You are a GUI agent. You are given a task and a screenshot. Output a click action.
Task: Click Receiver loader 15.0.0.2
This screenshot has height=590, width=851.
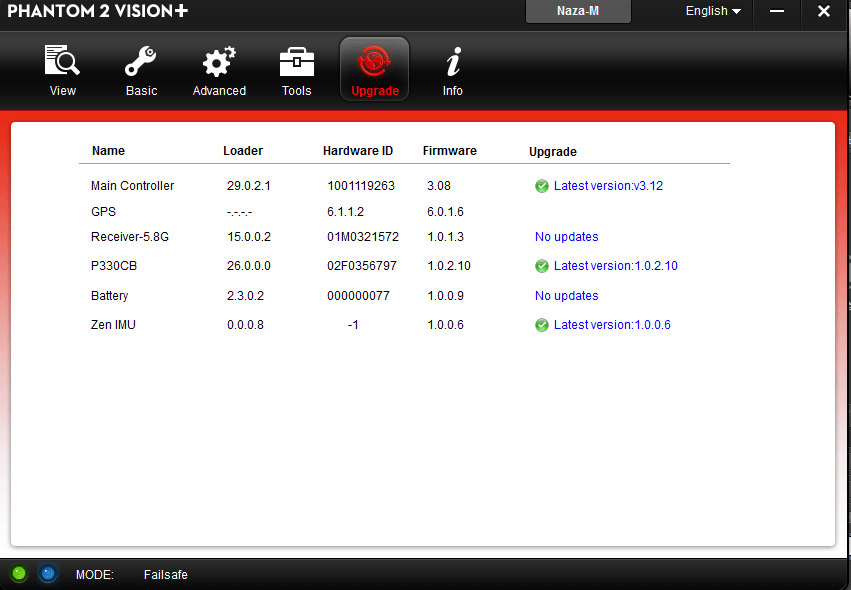pos(249,237)
